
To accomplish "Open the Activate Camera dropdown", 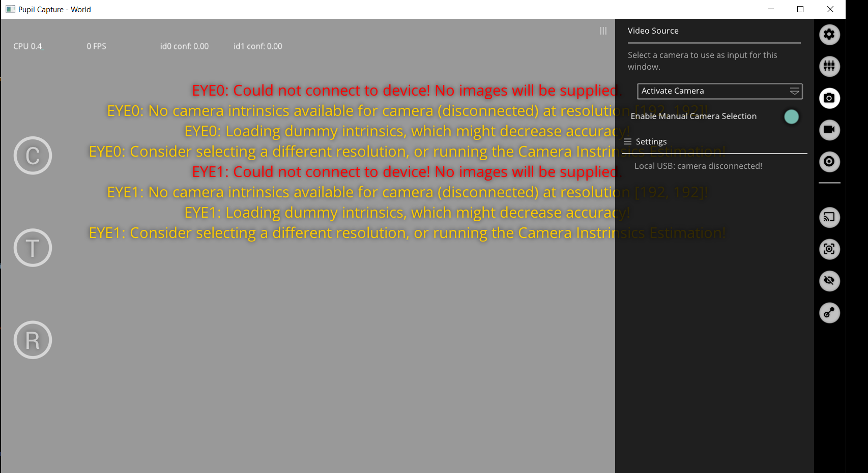I will point(719,91).
